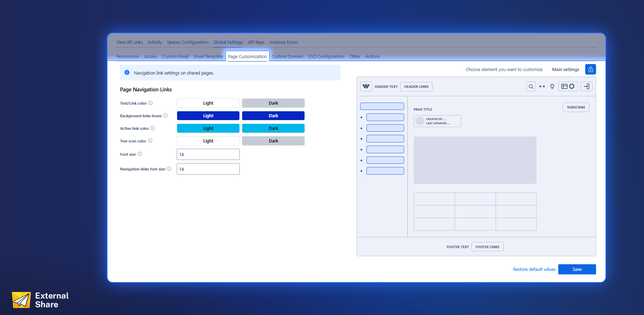Pick Light swatch for Active link color
The height and width of the screenshot is (315, 644).
(208, 128)
